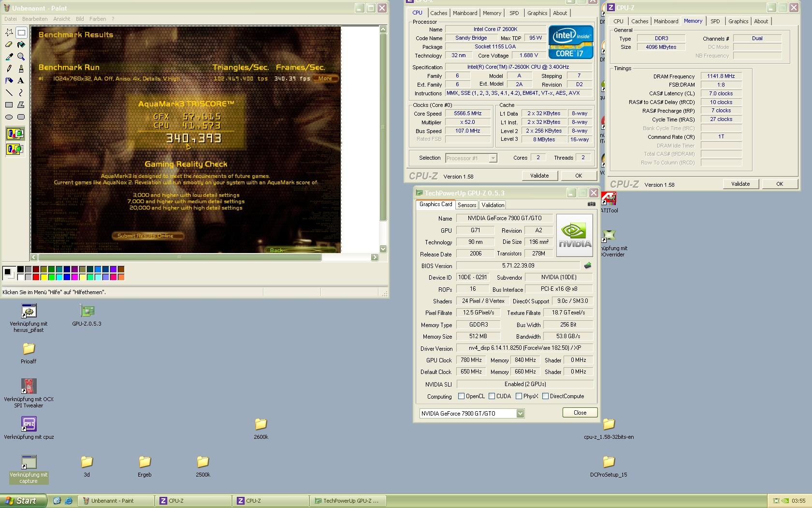Select the Pencil tool in Paint

coord(9,69)
